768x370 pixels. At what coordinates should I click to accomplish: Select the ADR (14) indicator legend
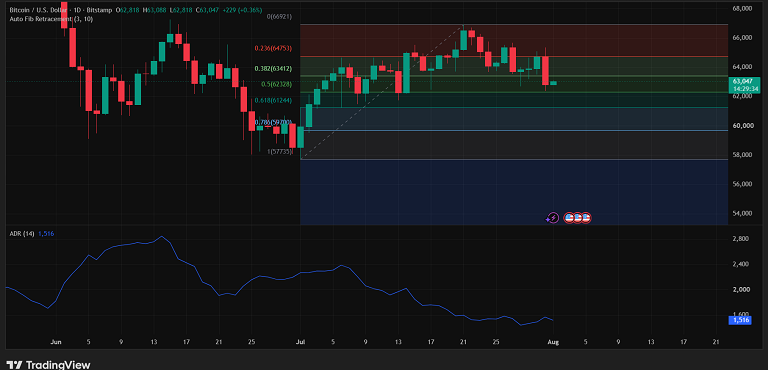22,234
